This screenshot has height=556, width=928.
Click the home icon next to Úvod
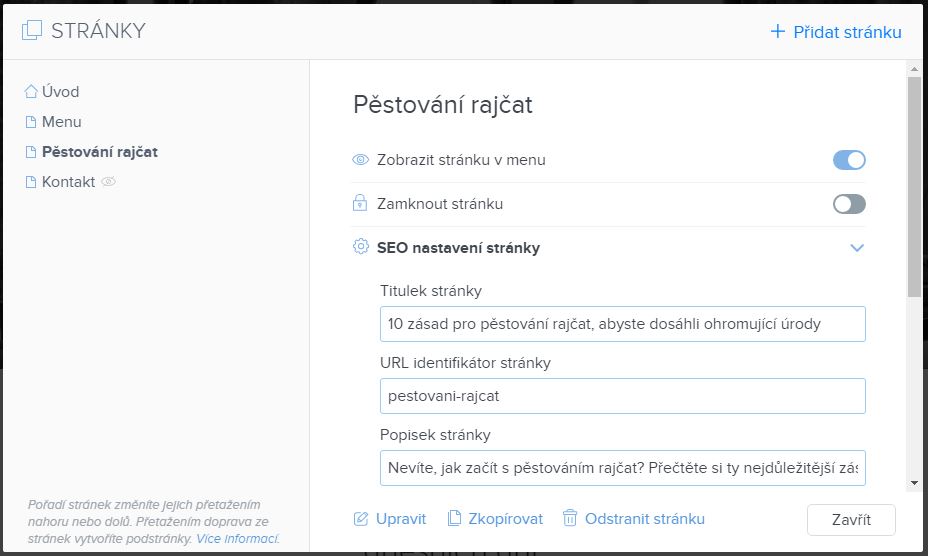tap(31, 92)
